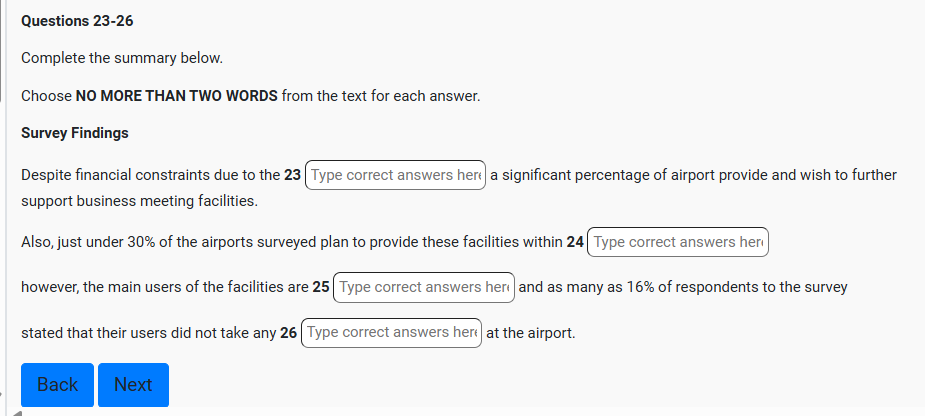Click "at the airport." text after field 26
This screenshot has width=925, height=416.
(530, 332)
